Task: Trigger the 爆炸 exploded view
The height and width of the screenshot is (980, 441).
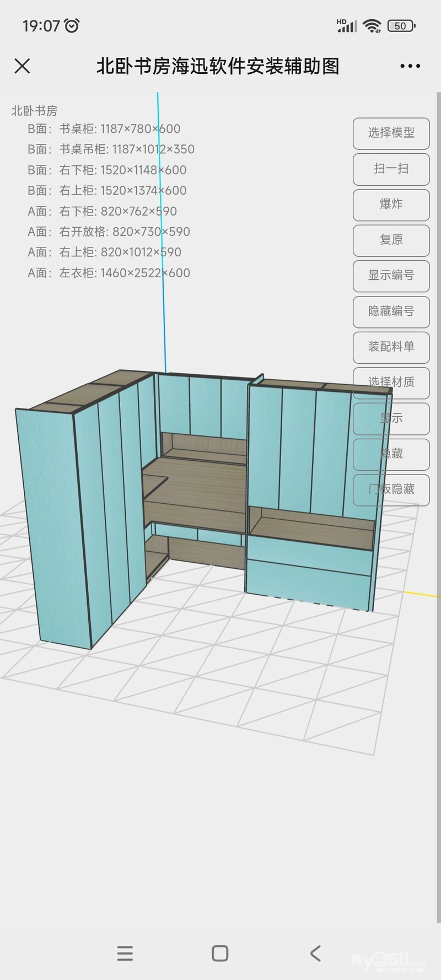Action: (x=391, y=204)
